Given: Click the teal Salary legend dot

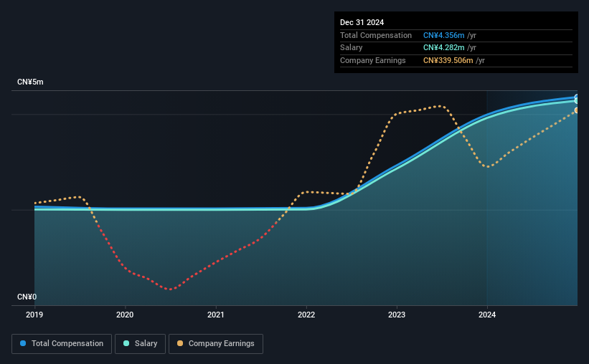Looking at the screenshot, I should coord(126,343).
